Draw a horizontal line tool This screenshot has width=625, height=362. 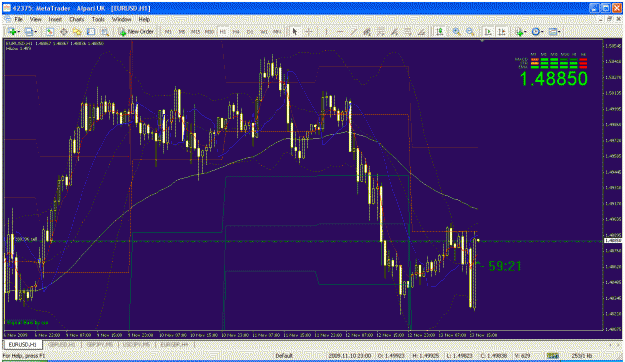point(340,31)
